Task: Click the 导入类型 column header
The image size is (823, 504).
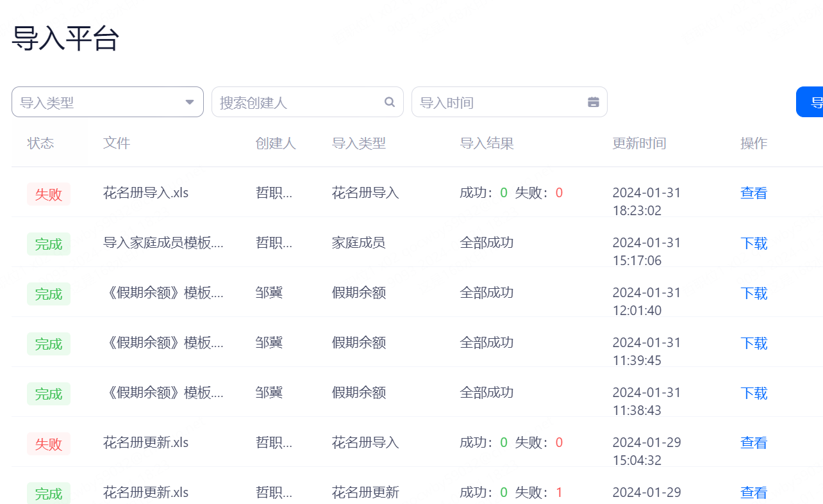Action: pos(359,143)
